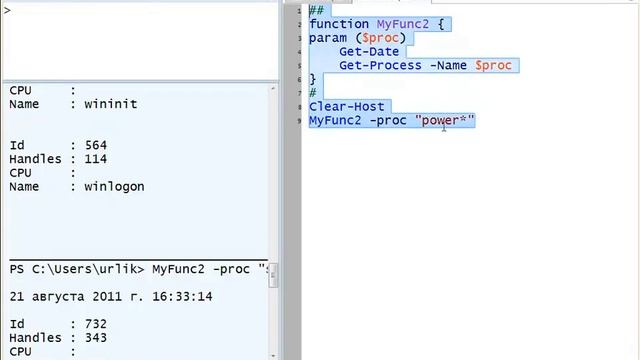The width and height of the screenshot is (640, 360).
Task: Click the opening brace after the MyFunc2 declaration
Action: click(441, 24)
